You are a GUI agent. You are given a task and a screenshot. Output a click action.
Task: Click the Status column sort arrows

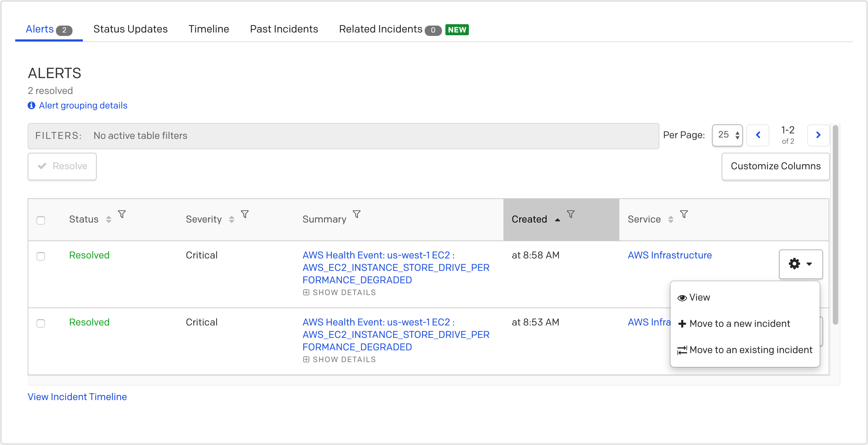point(108,219)
